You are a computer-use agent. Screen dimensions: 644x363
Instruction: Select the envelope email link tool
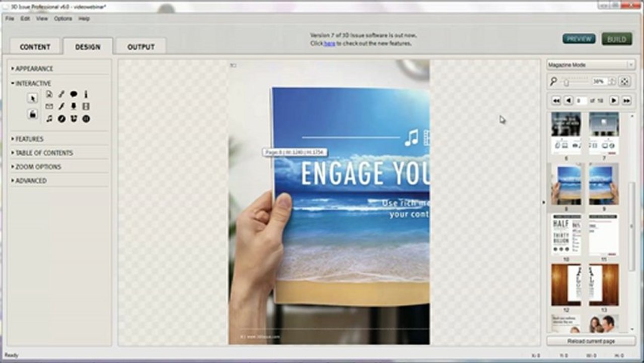click(49, 106)
